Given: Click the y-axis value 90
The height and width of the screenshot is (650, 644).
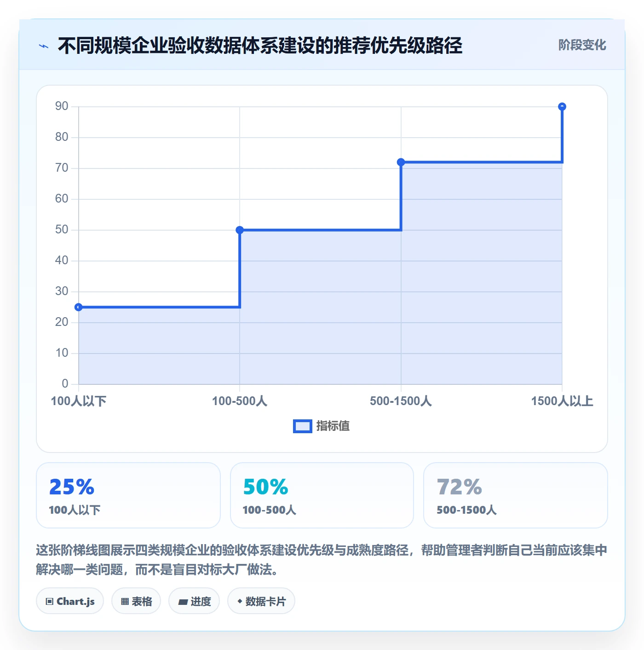Looking at the screenshot, I should [x=62, y=106].
